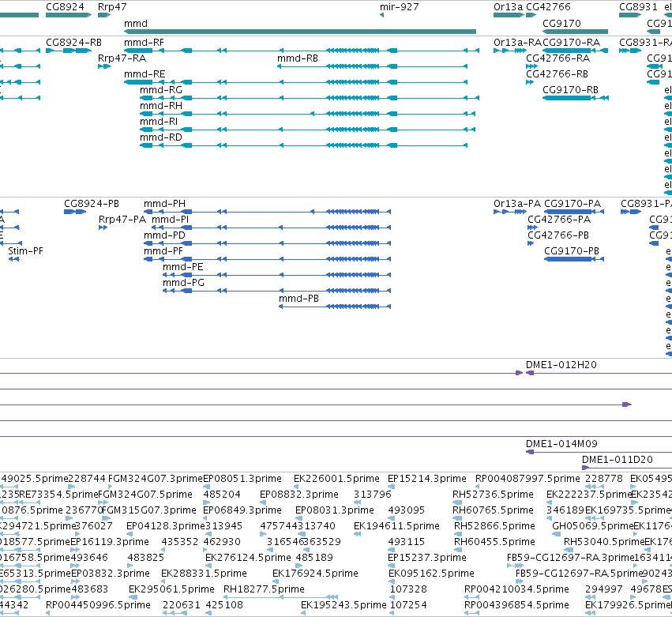Select mmd-PD protein label
The width and height of the screenshot is (672, 617).
(x=164, y=235)
